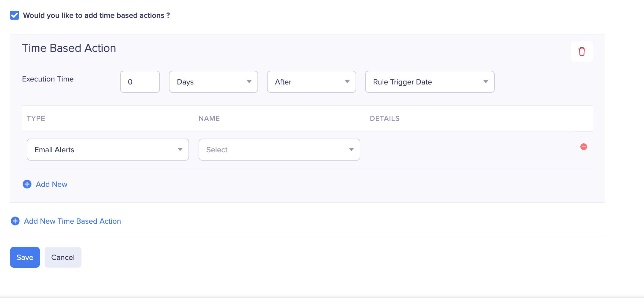Viewport: 644px width, 298px height.
Task: Uncheck the time based actions checkbox
Action: [14, 15]
